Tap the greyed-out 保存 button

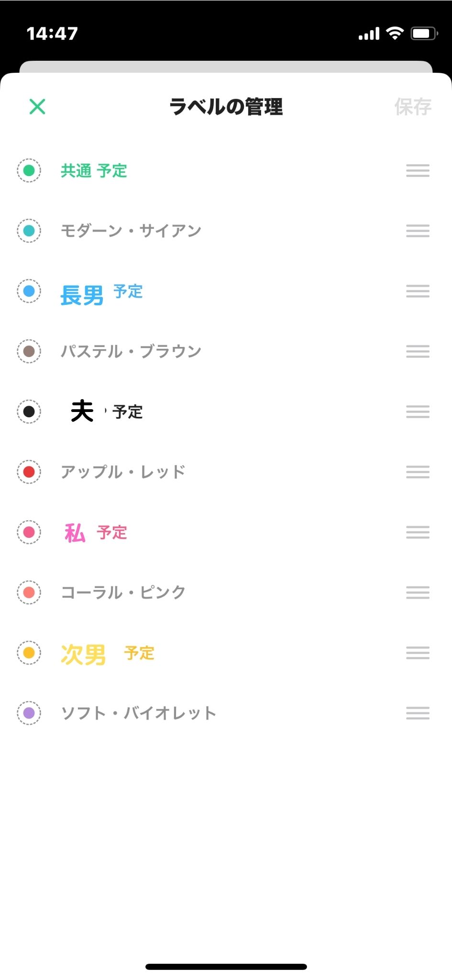[x=412, y=107]
